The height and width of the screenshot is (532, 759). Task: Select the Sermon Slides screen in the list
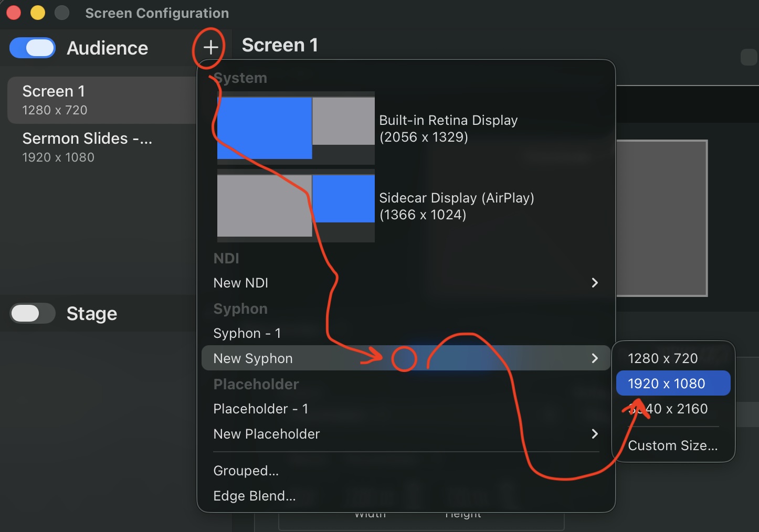pyautogui.click(x=102, y=147)
